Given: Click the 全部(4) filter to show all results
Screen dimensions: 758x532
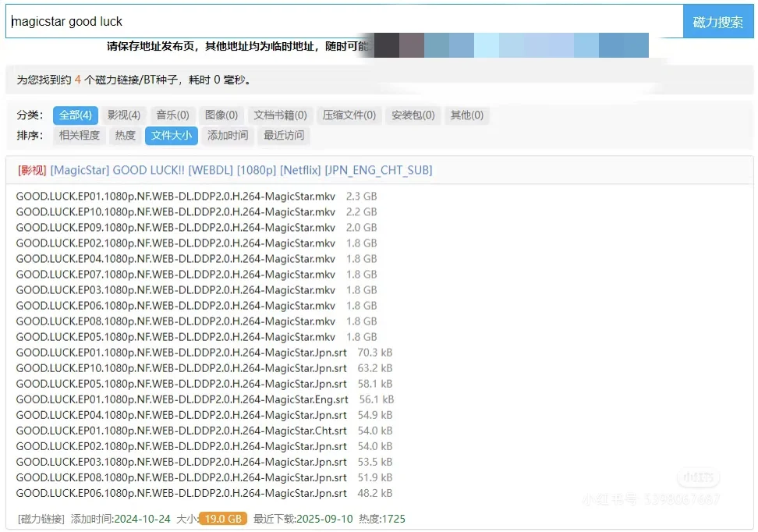Looking at the screenshot, I should 75,115.
